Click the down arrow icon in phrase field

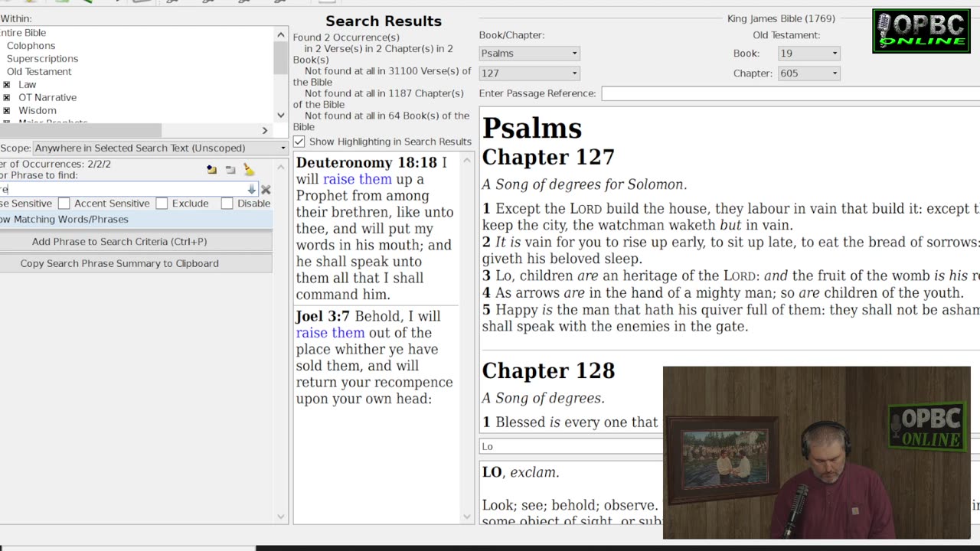coord(251,189)
